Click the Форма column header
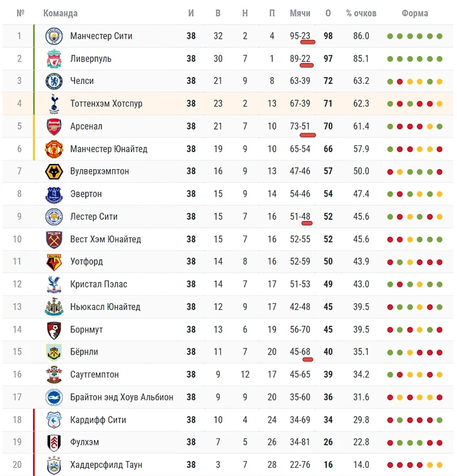Screen dimensions: 457x476 [x=415, y=13]
